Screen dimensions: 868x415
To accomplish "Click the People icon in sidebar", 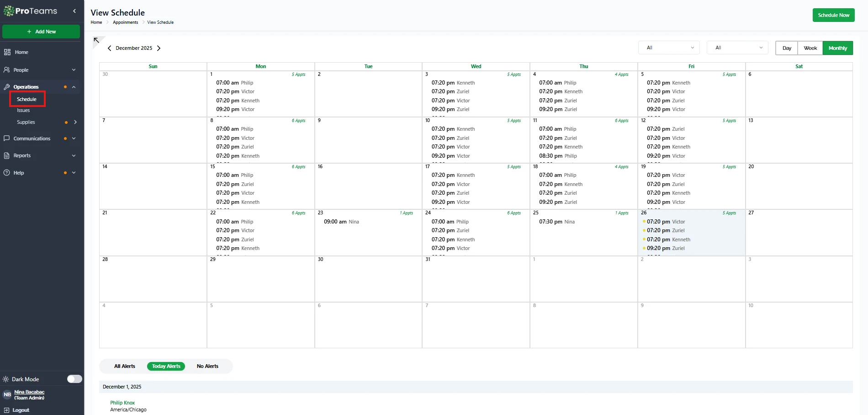I will pyautogui.click(x=7, y=70).
